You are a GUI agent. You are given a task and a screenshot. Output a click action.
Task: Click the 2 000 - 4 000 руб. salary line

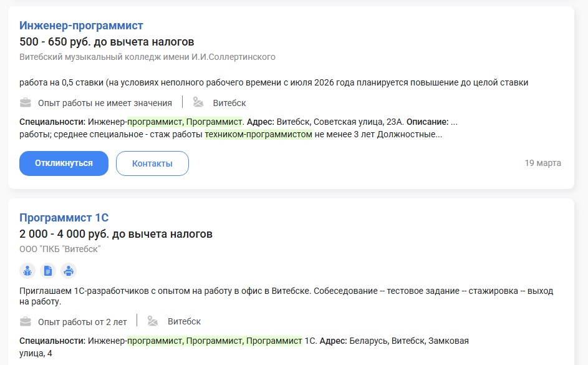116,234
